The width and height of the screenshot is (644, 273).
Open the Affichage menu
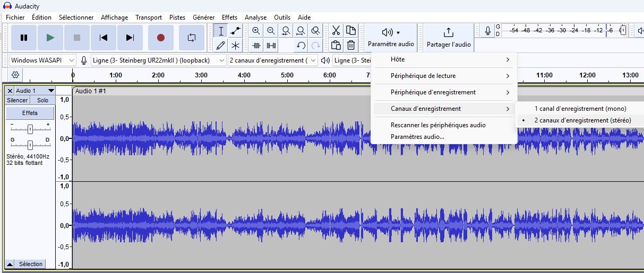coord(115,17)
